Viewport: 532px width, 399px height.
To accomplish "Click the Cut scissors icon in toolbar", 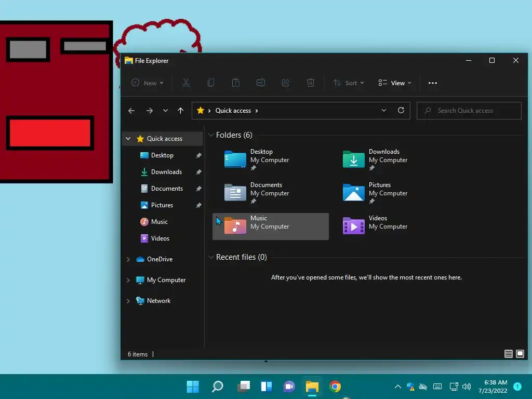I will (x=186, y=83).
